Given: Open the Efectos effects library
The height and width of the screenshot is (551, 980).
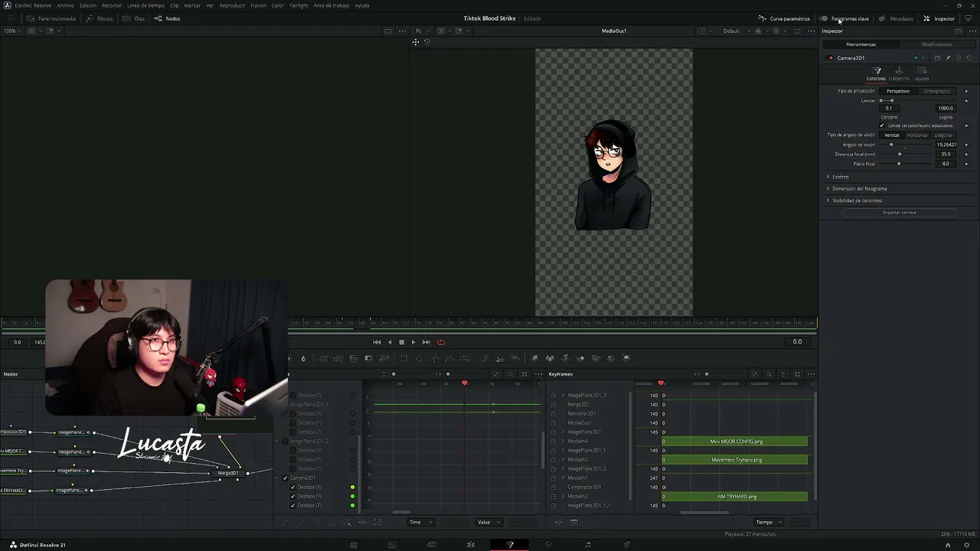Looking at the screenshot, I should [100, 18].
